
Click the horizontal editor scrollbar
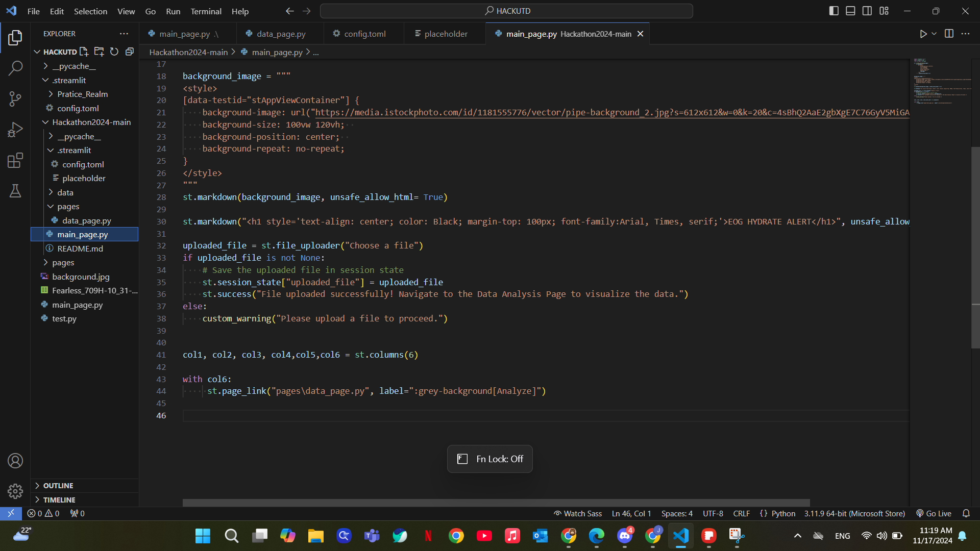[495, 503]
